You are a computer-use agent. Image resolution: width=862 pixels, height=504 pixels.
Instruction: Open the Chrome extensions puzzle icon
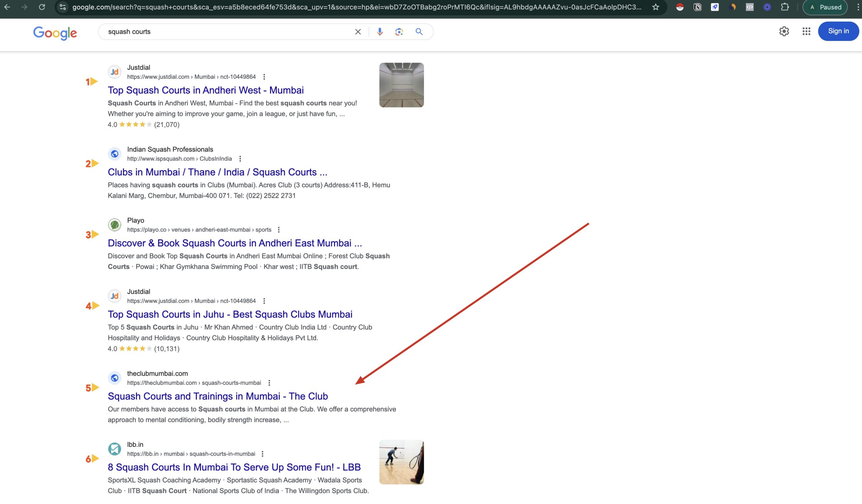tap(785, 7)
